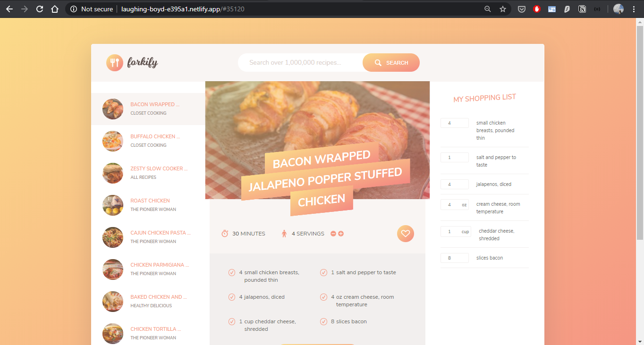Reload the page with the refresh icon
The height and width of the screenshot is (345, 644).
40,9
